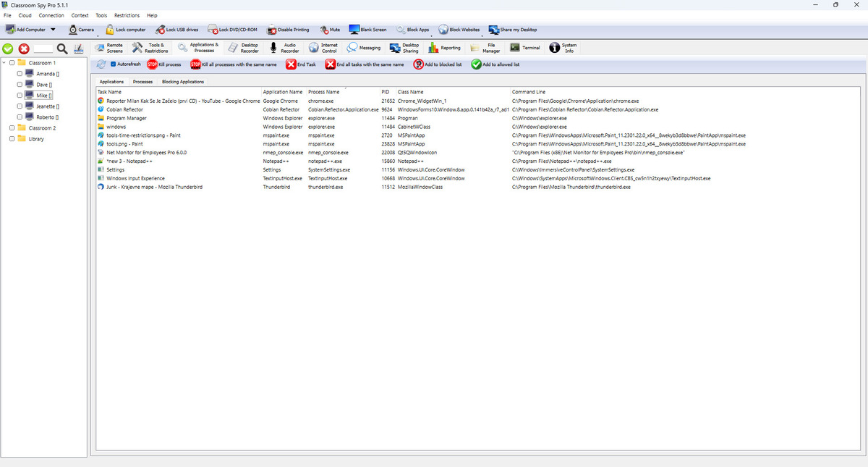Tick the checkbox next to Amanda

click(x=19, y=74)
